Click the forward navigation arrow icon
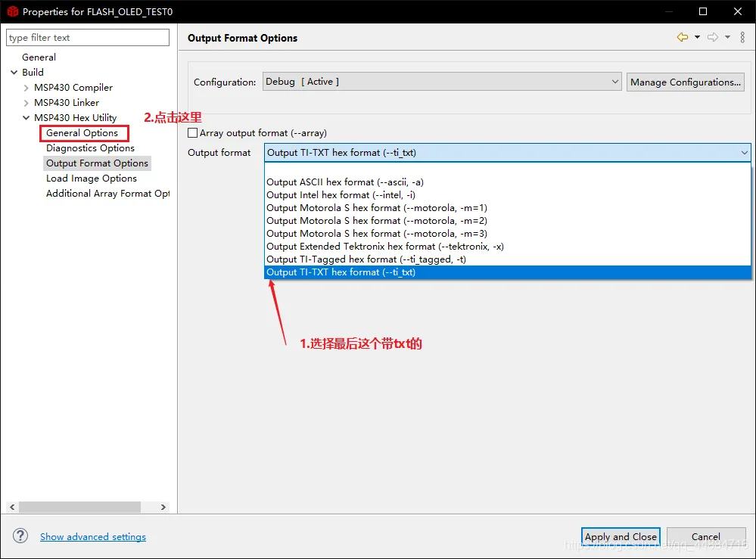 click(x=713, y=37)
